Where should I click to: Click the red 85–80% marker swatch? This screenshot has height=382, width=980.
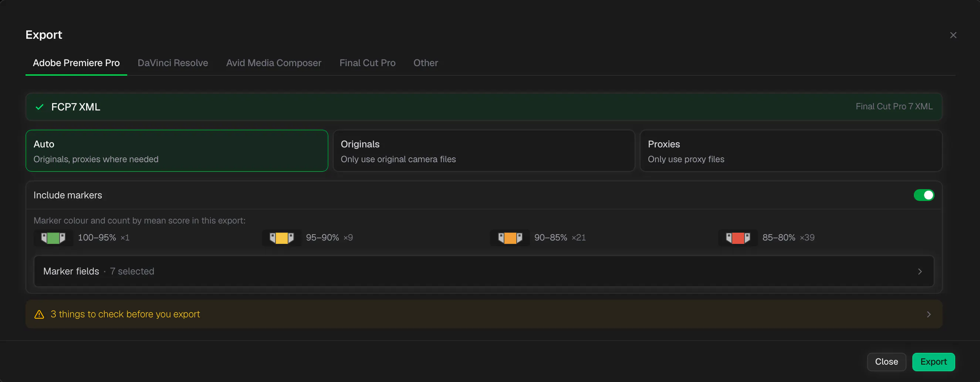(738, 238)
